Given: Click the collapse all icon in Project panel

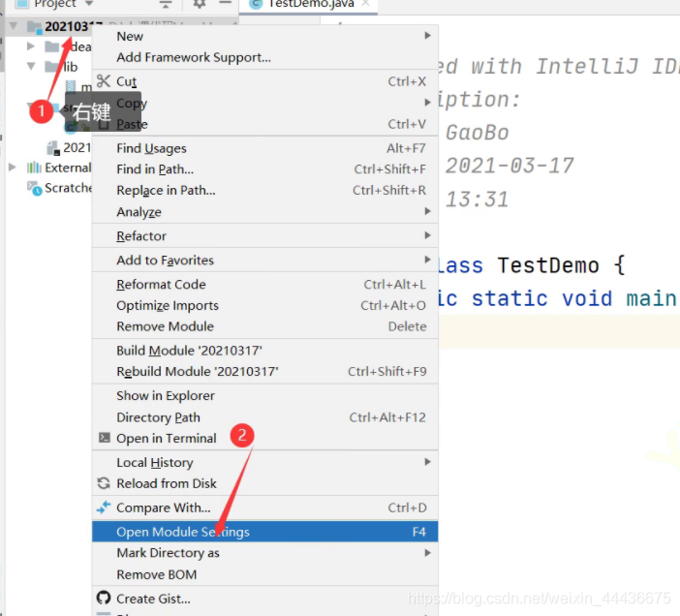Looking at the screenshot, I should pos(166,4).
